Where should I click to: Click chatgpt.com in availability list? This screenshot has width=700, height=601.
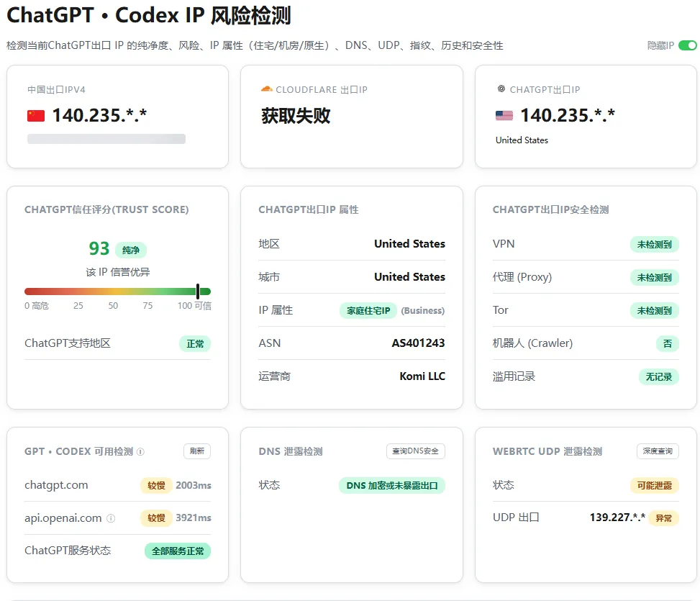coord(56,485)
